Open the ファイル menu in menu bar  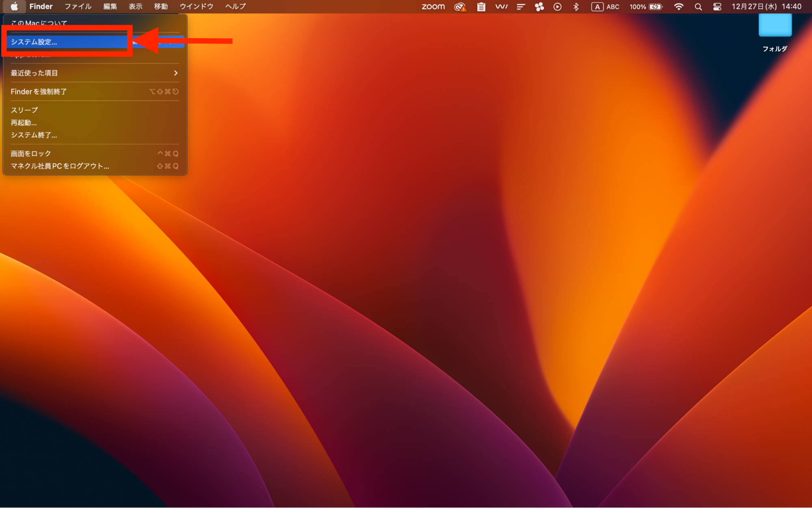pos(78,6)
